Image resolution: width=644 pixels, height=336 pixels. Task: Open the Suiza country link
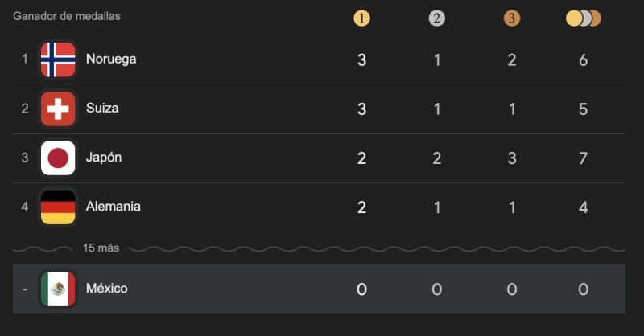point(102,108)
